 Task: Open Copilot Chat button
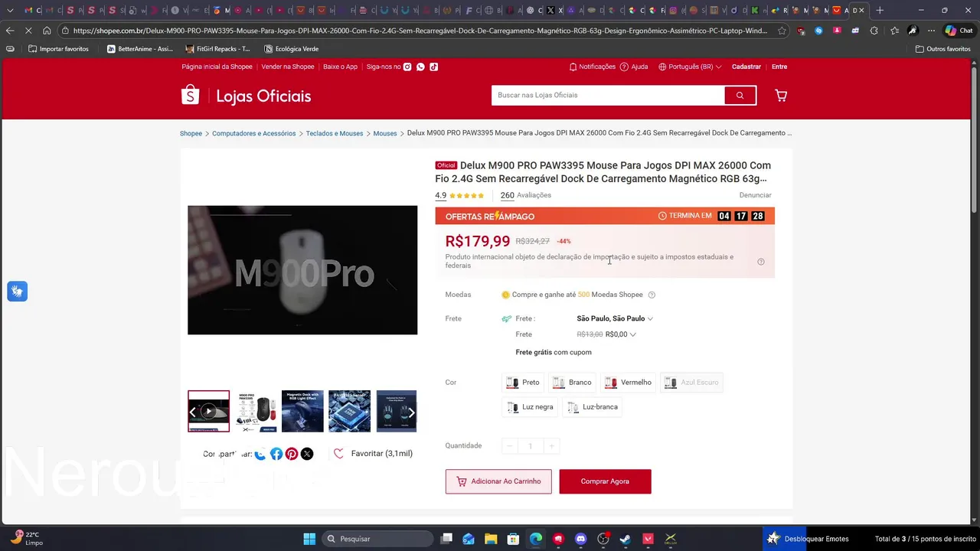[x=959, y=31]
